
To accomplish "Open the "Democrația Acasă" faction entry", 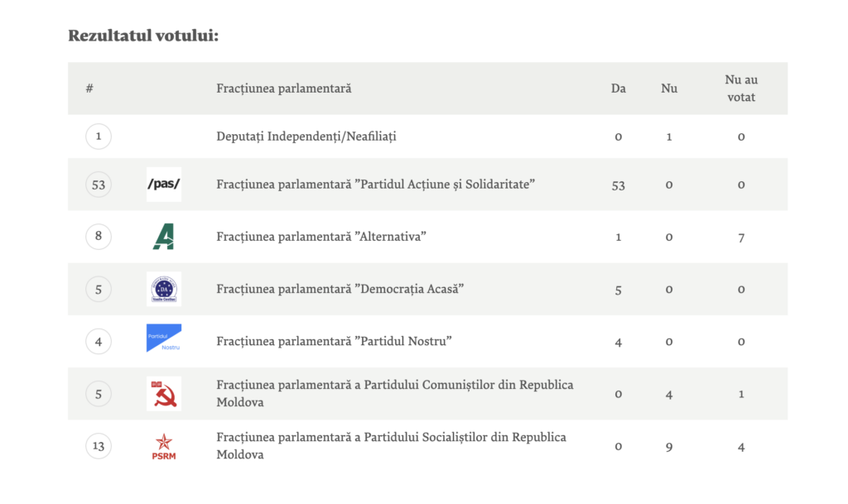I will [x=340, y=289].
